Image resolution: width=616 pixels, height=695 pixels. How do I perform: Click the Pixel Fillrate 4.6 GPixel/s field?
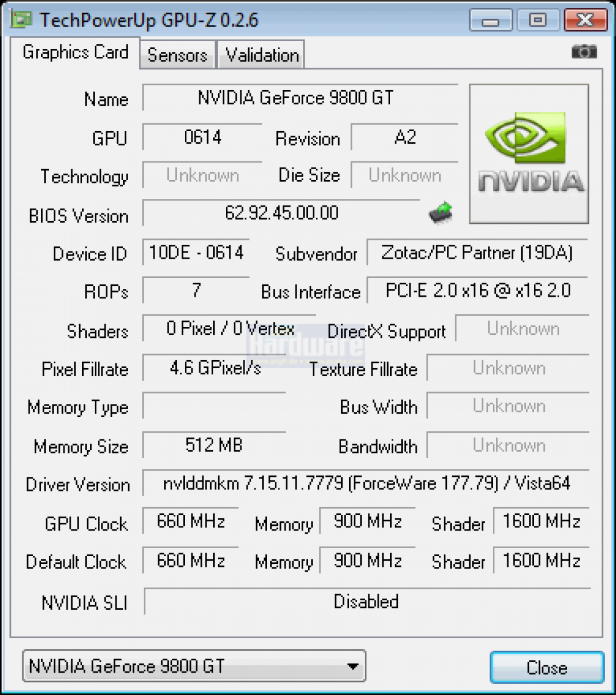(214, 367)
